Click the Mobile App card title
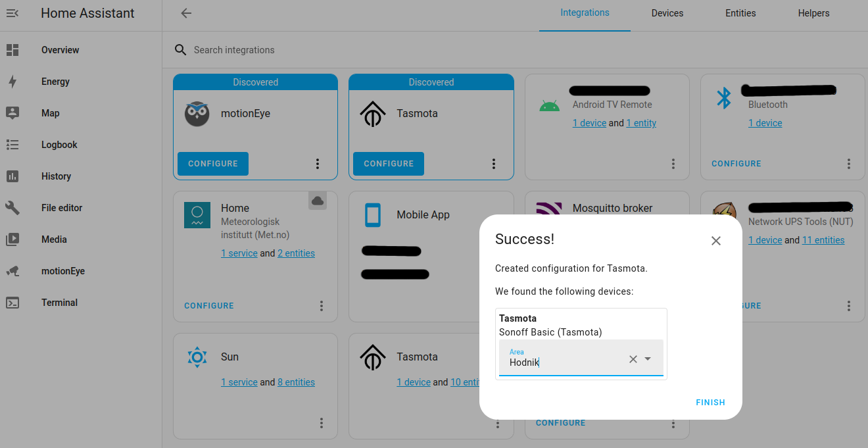 pyautogui.click(x=423, y=215)
